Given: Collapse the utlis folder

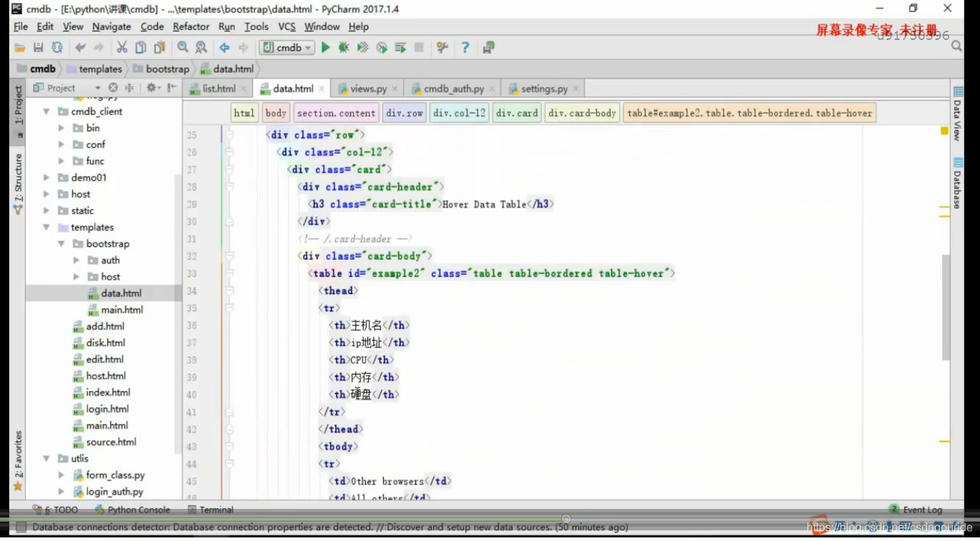Looking at the screenshot, I should tap(46, 458).
